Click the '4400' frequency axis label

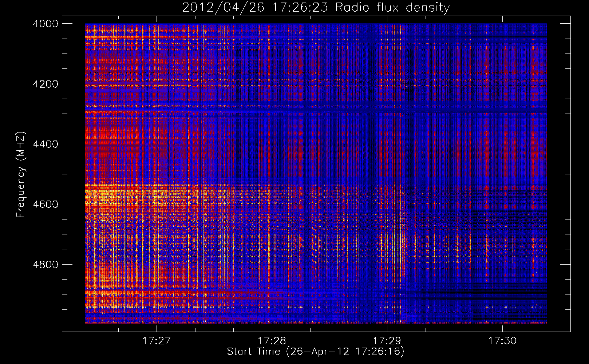(45, 144)
